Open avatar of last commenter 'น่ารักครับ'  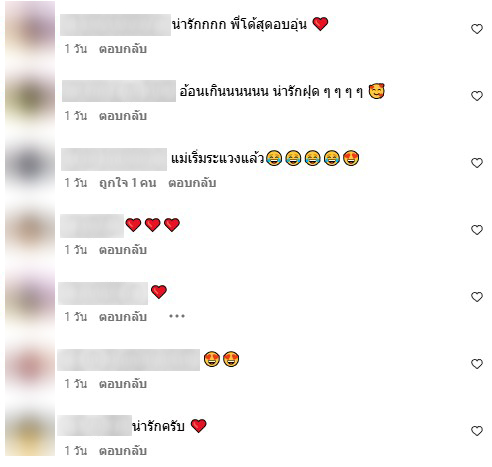pyautogui.click(x=30, y=432)
